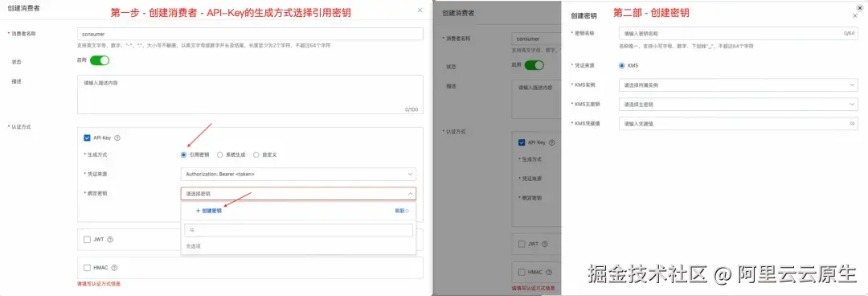Toggle the 启用 switch in the dimmed dialog behind the 创建密钥 drawer
Screen dimensions: 868x296
pyautogui.click(x=534, y=65)
